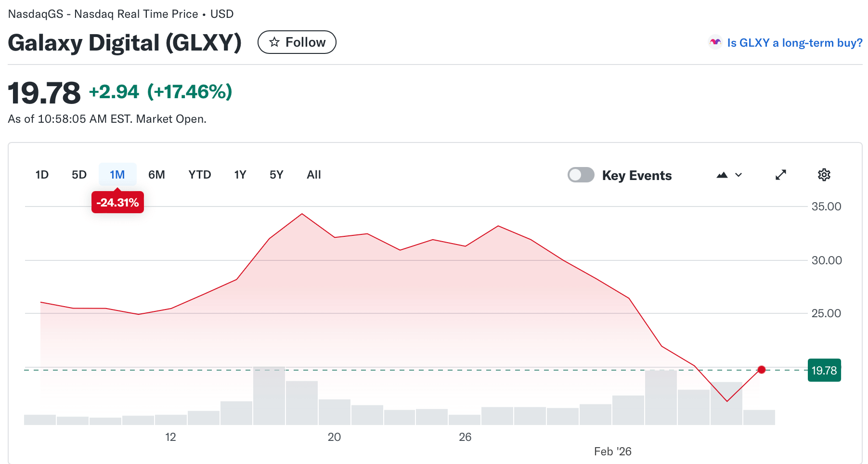
Task: Open the 'Is GLXY a long-term buy?' link
Action: (794, 42)
